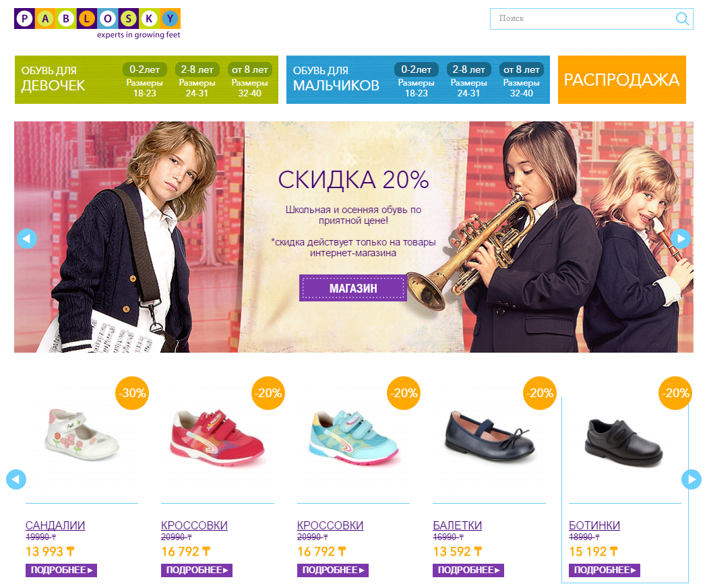Screen dimensions: 707x588
Task: Click the -30% discount badge on sandals
Action: [132, 393]
